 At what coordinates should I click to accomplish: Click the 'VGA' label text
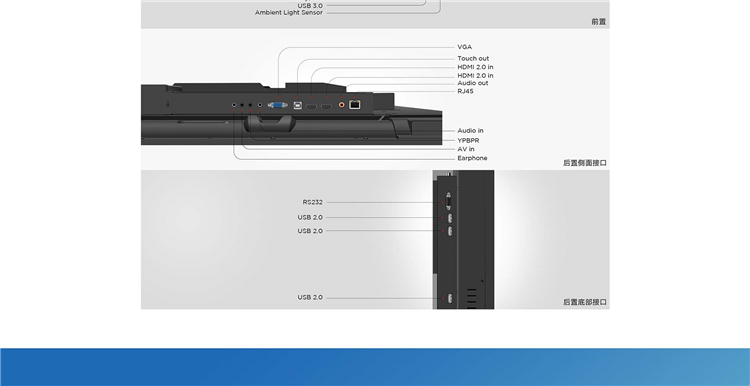point(464,47)
